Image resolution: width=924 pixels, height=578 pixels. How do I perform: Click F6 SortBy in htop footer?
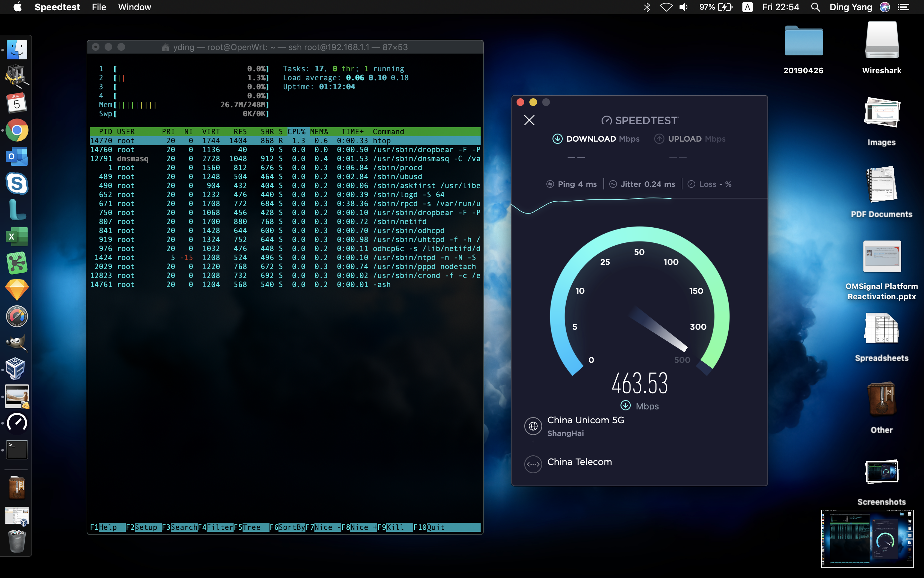(x=287, y=527)
